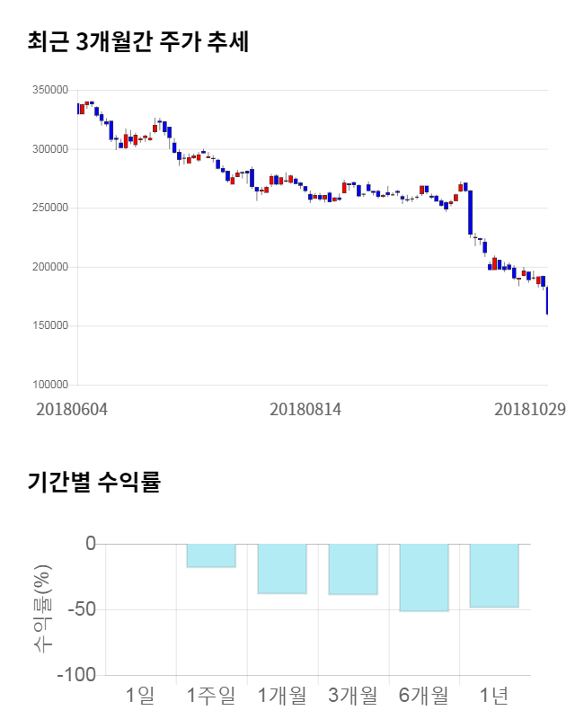Screen dimensions: 575x728
Task: Click the 100000 price axis label
Action: pyautogui.click(x=50, y=385)
